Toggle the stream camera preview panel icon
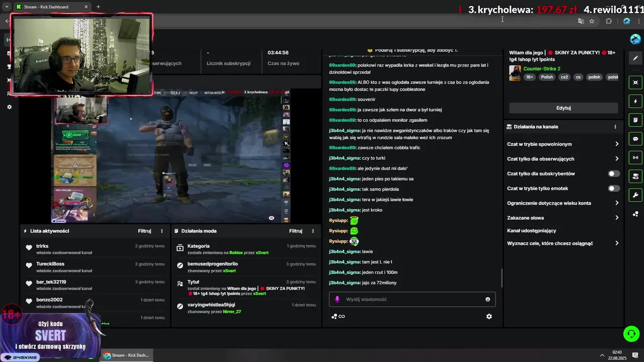This screenshot has height=362, width=644. pyautogui.click(x=635, y=176)
